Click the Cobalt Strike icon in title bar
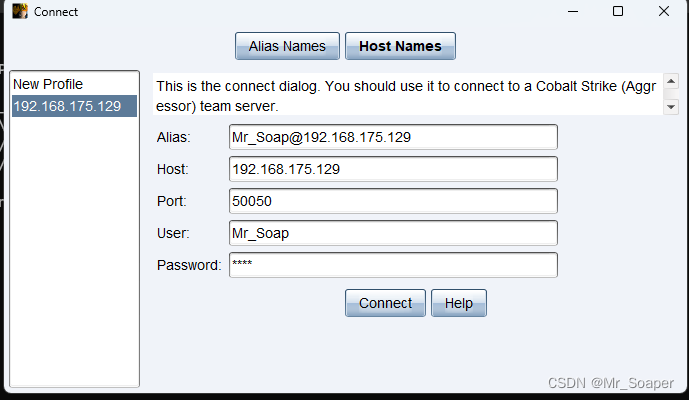The width and height of the screenshot is (689, 400). point(17,12)
